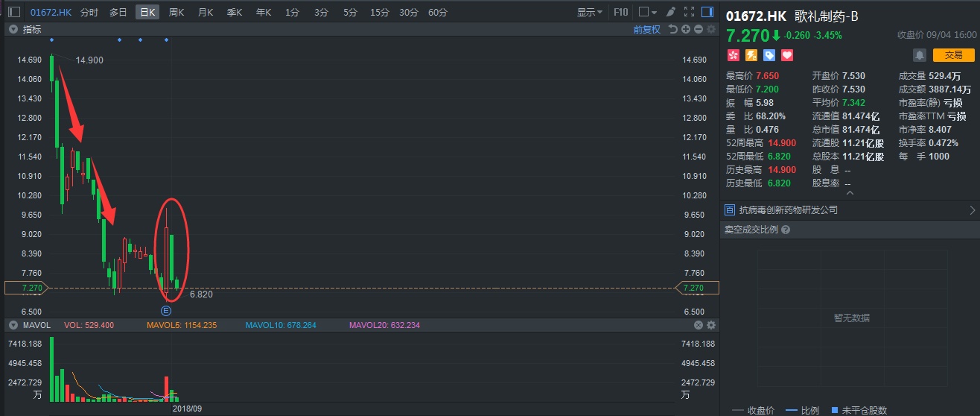Zoom in chart with plus icon
This screenshot has width=980, height=416.
click(686, 29)
